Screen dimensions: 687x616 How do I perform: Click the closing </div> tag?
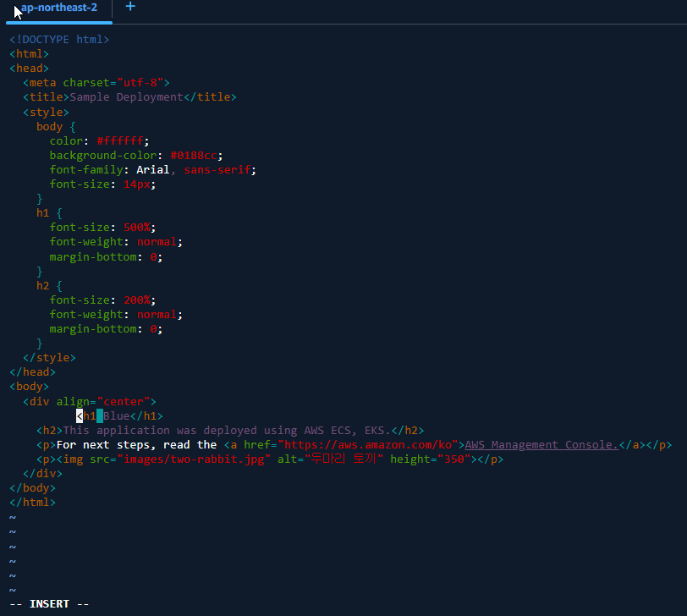coord(42,474)
